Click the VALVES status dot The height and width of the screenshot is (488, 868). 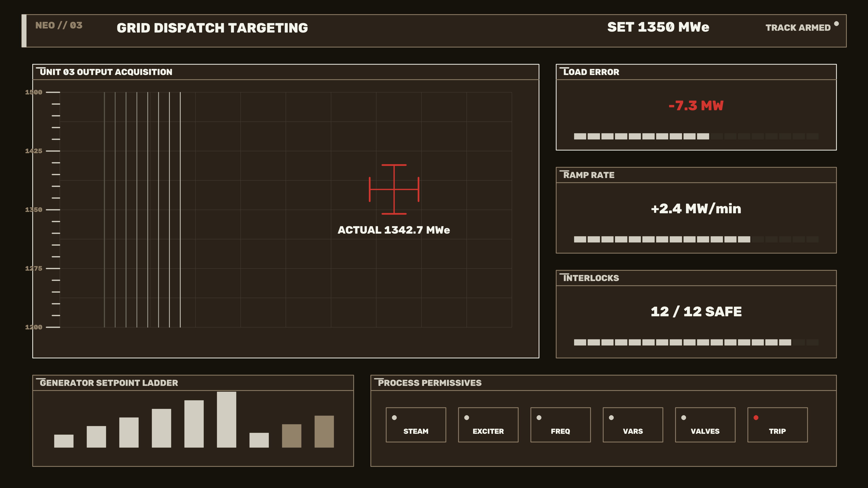684,418
